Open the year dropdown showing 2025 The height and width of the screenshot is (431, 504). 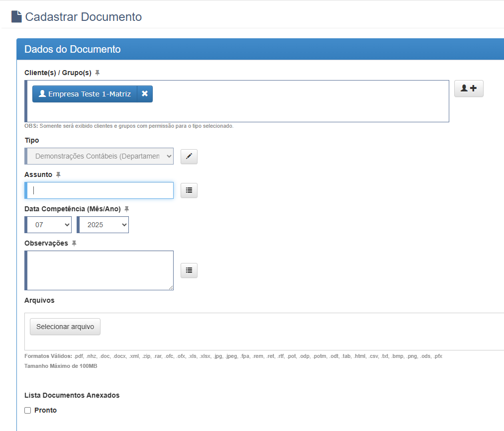click(x=103, y=225)
